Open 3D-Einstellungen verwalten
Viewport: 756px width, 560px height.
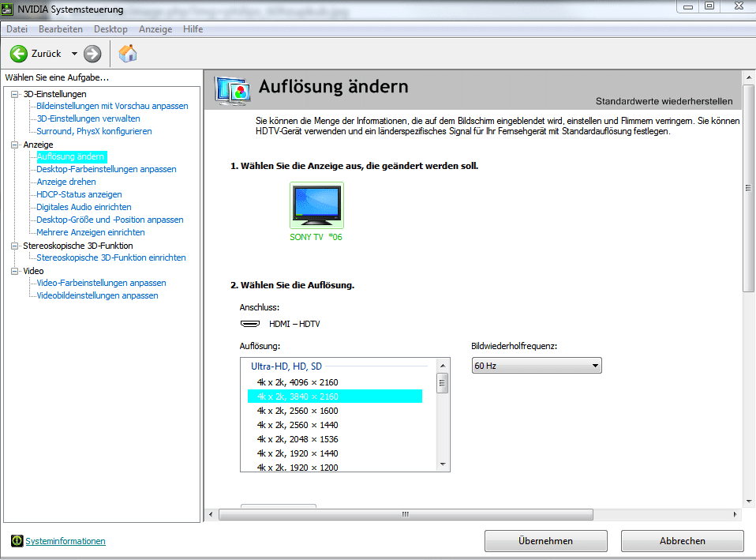click(x=88, y=118)
